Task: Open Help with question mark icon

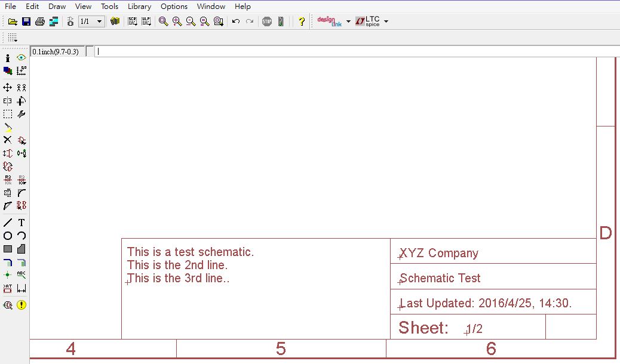Action: (302, 21)
